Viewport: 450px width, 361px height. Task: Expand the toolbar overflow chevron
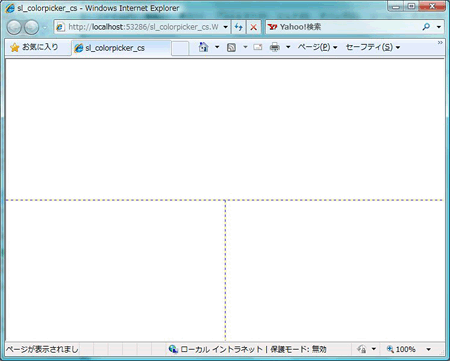[x=440, y=42]
